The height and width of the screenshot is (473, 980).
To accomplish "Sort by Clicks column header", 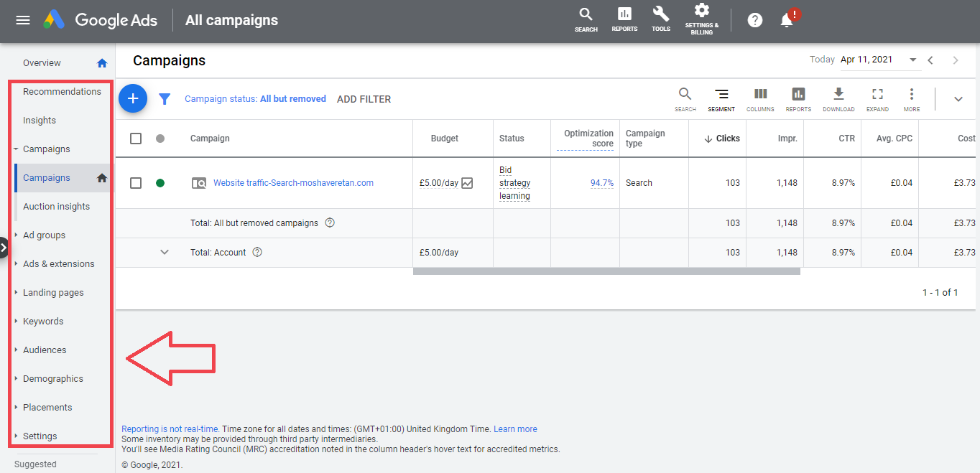I will [x=723, y=139].
